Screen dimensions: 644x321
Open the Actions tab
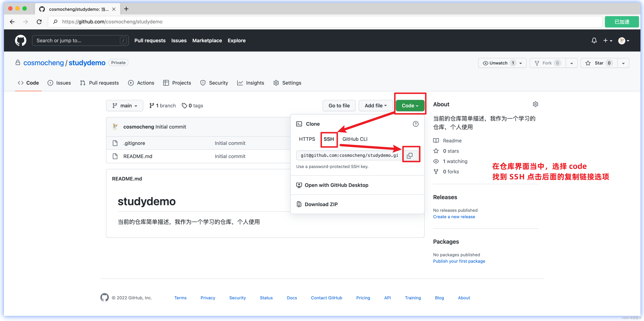pyautogui.click(x=141, y=83)
